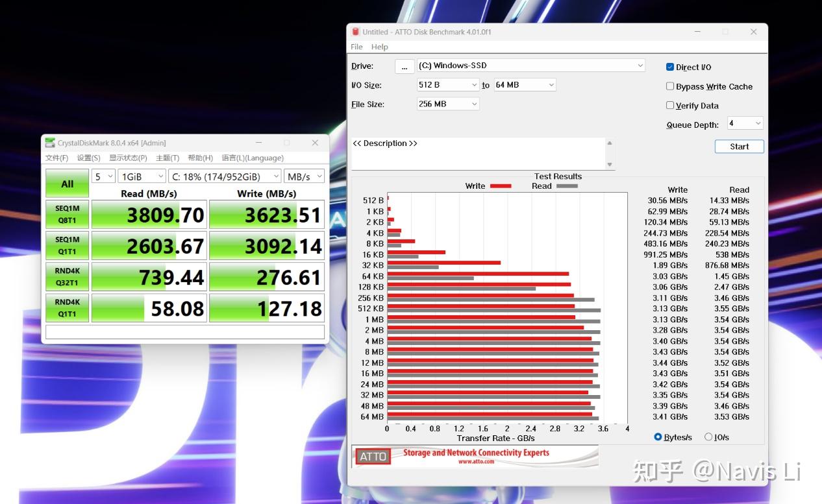Click the ATTO Disk Benchmark title bar icon
This screenshot has width=822, height=504.
[x=355, y=32]
